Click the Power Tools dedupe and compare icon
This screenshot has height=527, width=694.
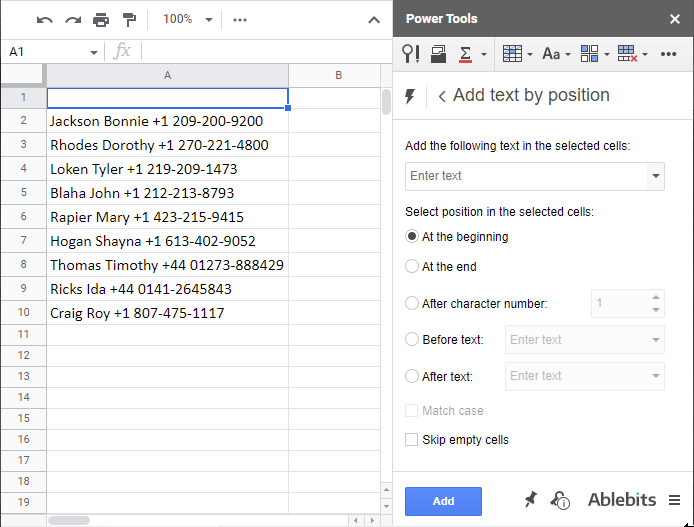click(x=438, y=54)
